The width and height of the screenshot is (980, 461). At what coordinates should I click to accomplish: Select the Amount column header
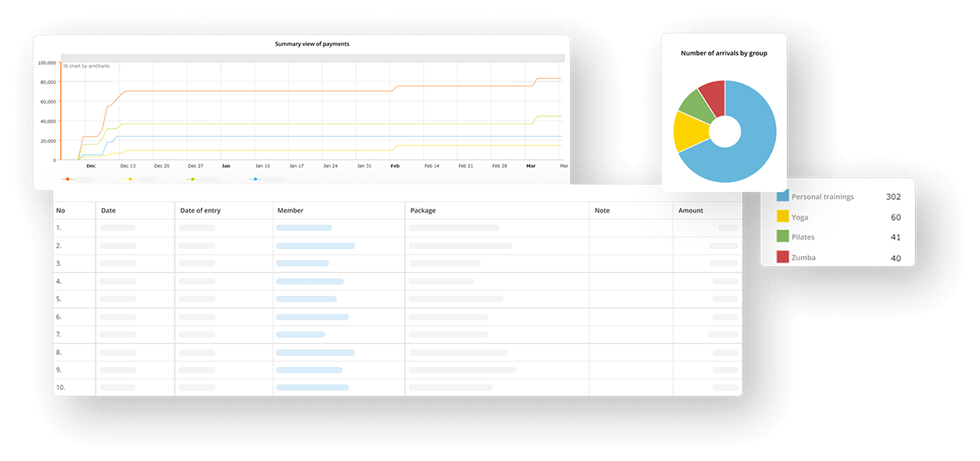click(x=691, y=210)
